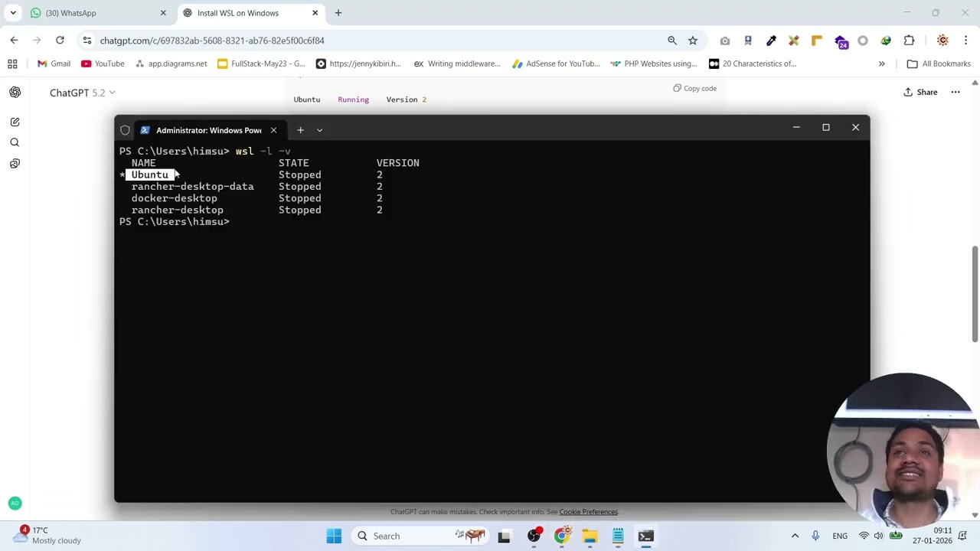Open OBS Studio from taskbar

click(534, 536)
